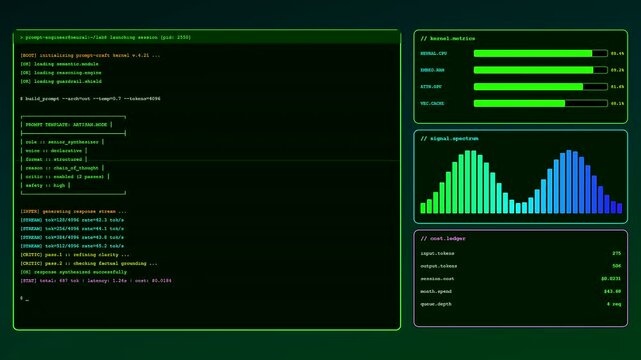Click the "PROMPT TEMPLATE: ARTISAN.MODE" header

(66, 125)
